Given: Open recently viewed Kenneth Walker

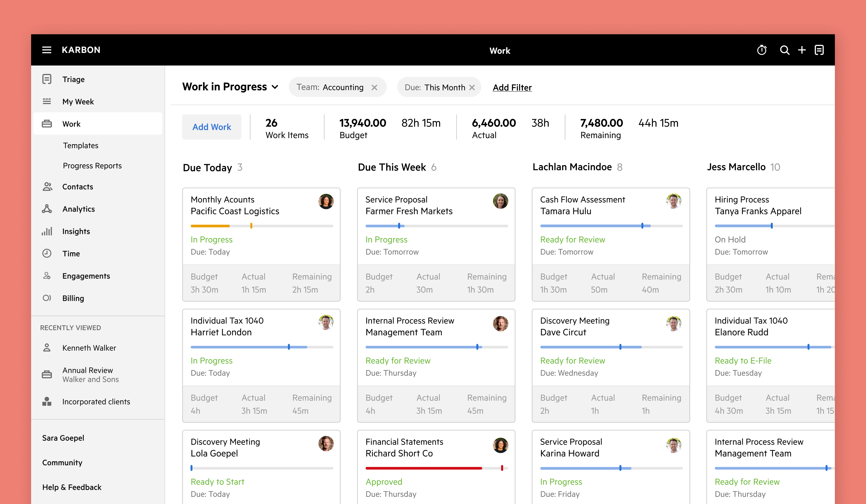Looking at the screenshot, I should coord(89,348).
